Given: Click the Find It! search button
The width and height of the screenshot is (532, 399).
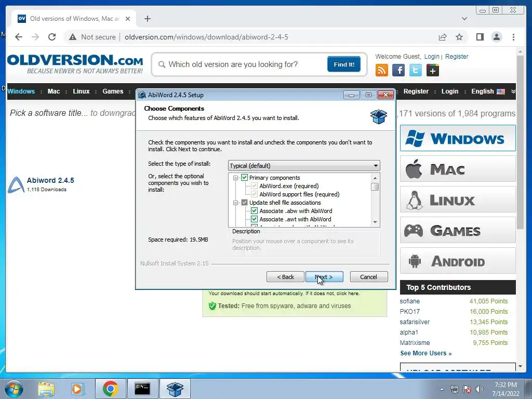Looking at the screenshot, I should (344, 64).
